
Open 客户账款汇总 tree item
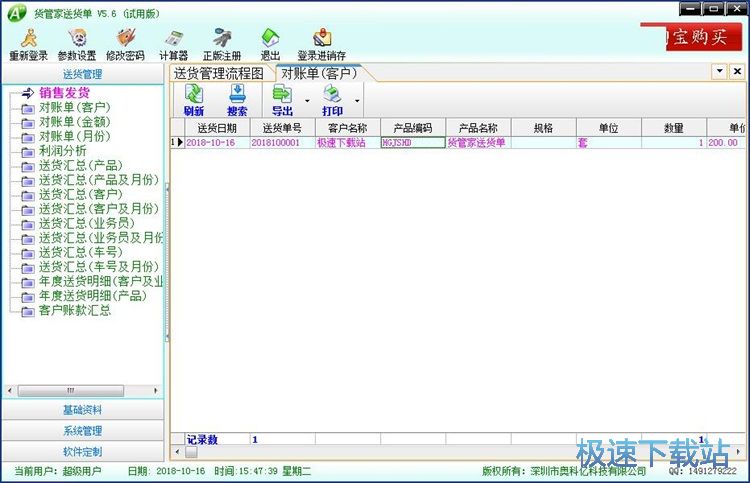pos(75,310)
